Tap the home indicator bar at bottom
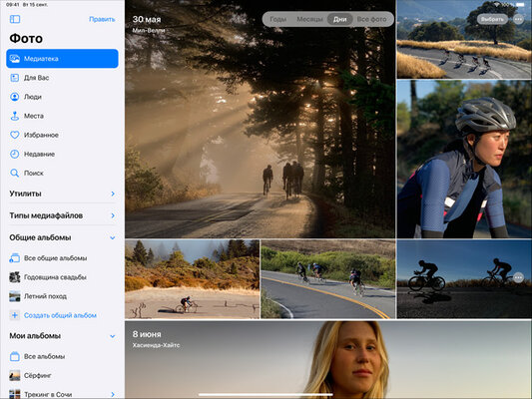This screenshot has height=399, width=532. [266, 394]
